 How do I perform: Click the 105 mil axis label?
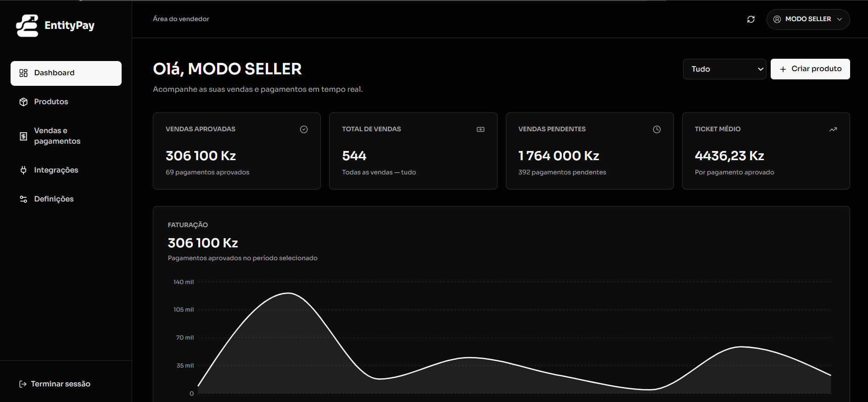coord(184,310)
